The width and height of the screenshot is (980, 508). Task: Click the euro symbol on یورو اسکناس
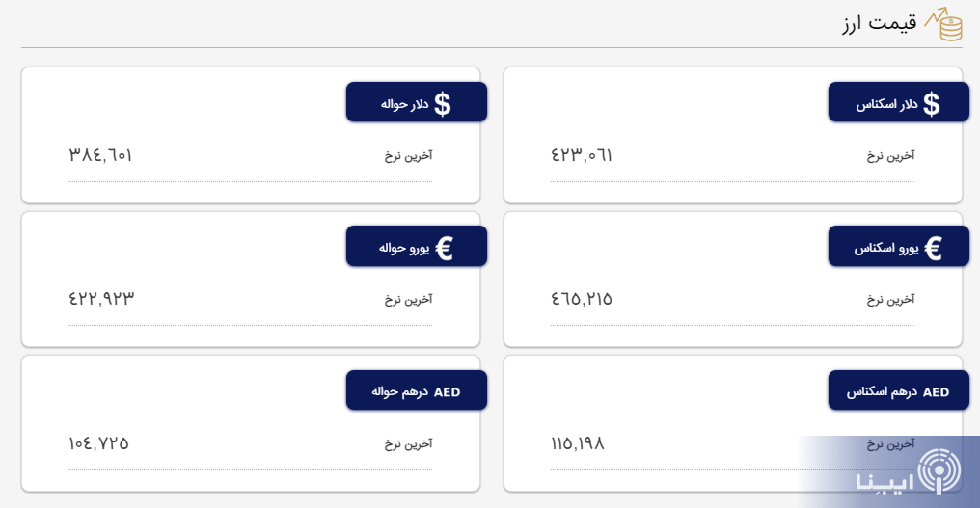[x=933, y=248]
